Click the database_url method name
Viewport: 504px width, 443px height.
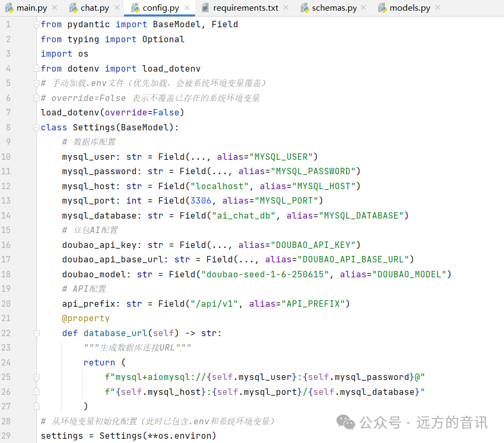[115, 333]
